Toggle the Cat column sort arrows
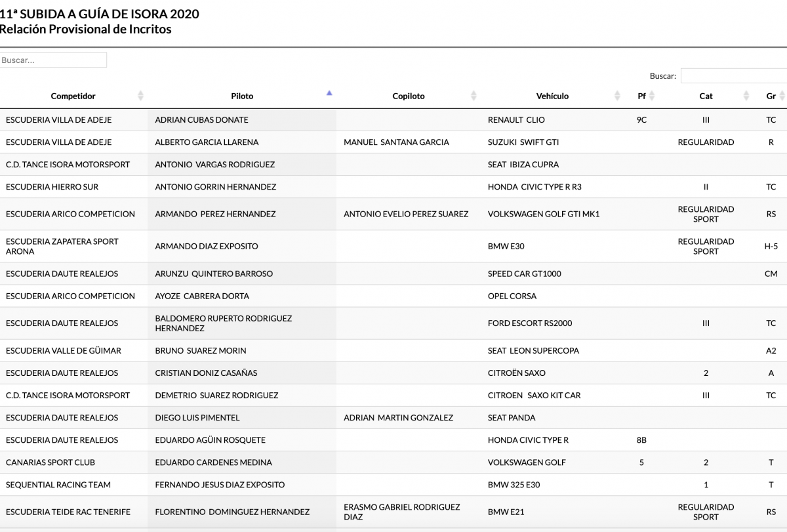 click(x=746, y=96)
